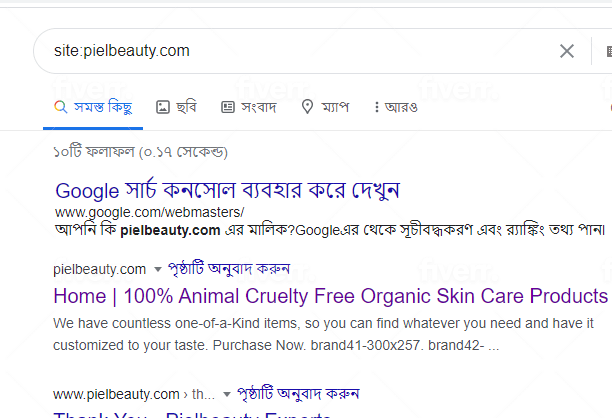Click the pielbeauty.com result URL text
612x418 pixels.
tap(100, 269)
